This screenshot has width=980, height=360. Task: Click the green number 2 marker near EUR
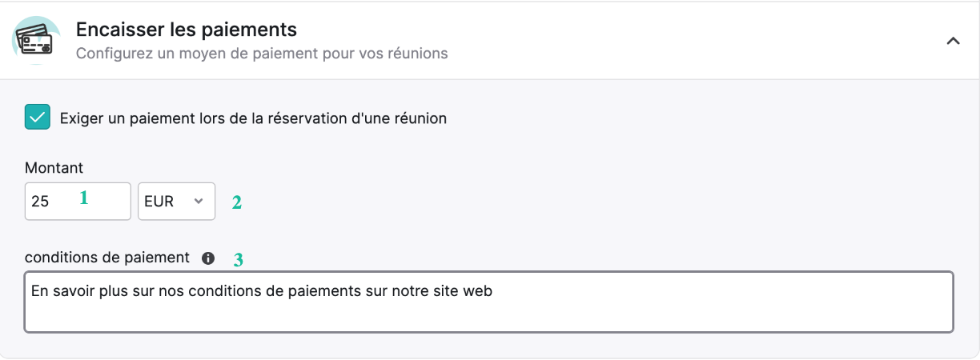tap(237, 202)
